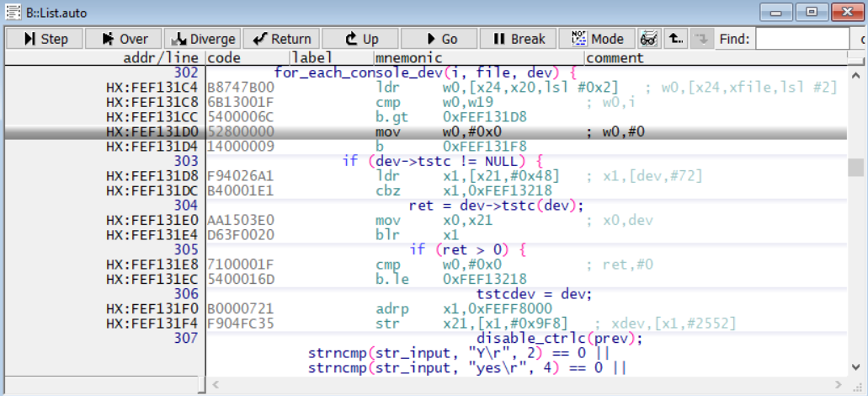Click the adrp x1,0xFEFF8000 instruction
This screenshot has height=396, width=868.
click(464, 309)
